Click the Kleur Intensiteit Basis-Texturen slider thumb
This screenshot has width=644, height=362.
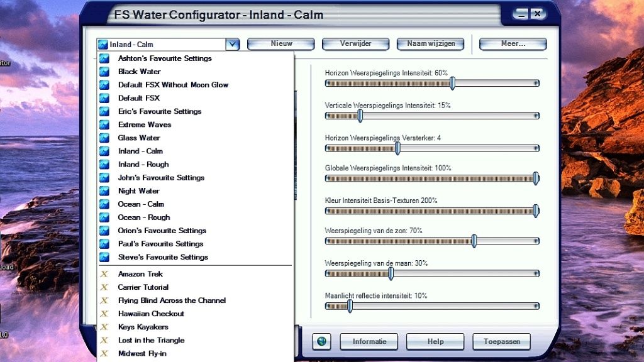click(x=536, y=211)
